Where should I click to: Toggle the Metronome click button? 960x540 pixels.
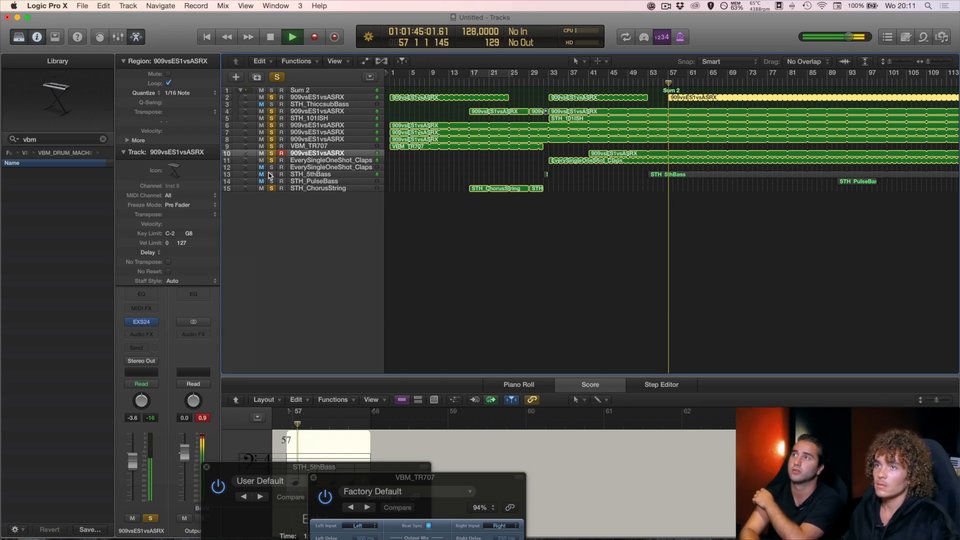680,37
